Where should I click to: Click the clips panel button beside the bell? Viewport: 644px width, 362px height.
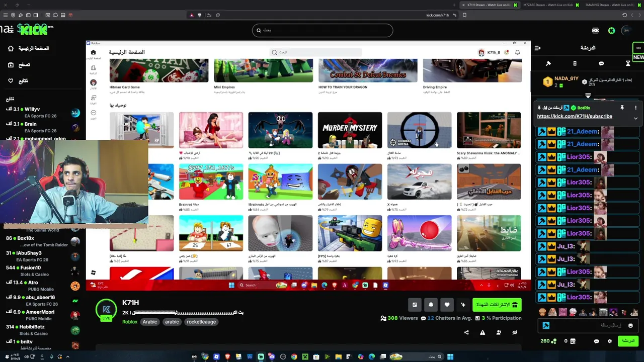(x=415, y=305)
